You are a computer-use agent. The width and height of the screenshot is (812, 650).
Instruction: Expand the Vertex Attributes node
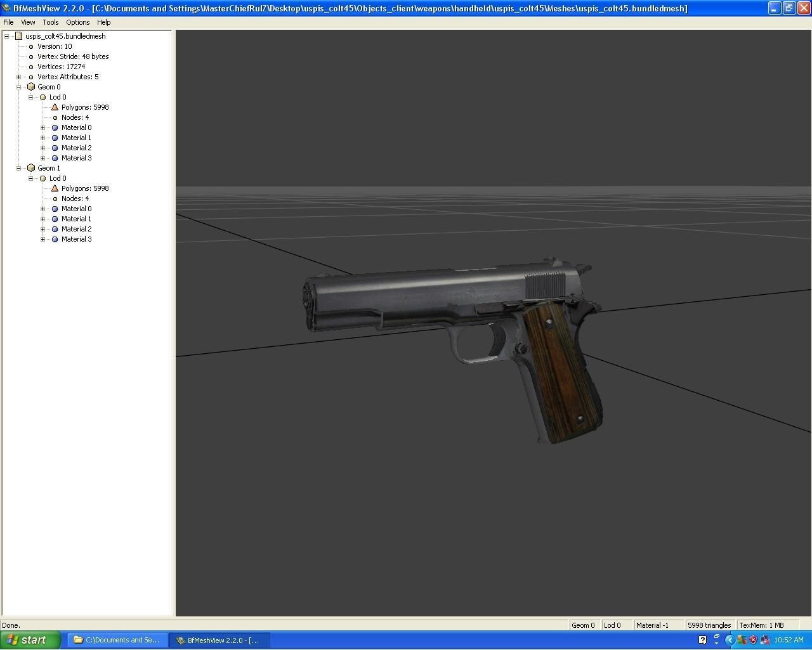19,77
